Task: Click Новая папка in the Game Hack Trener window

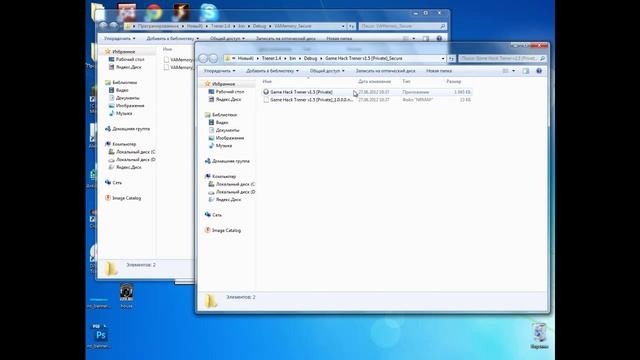Action: coord(439,71)
